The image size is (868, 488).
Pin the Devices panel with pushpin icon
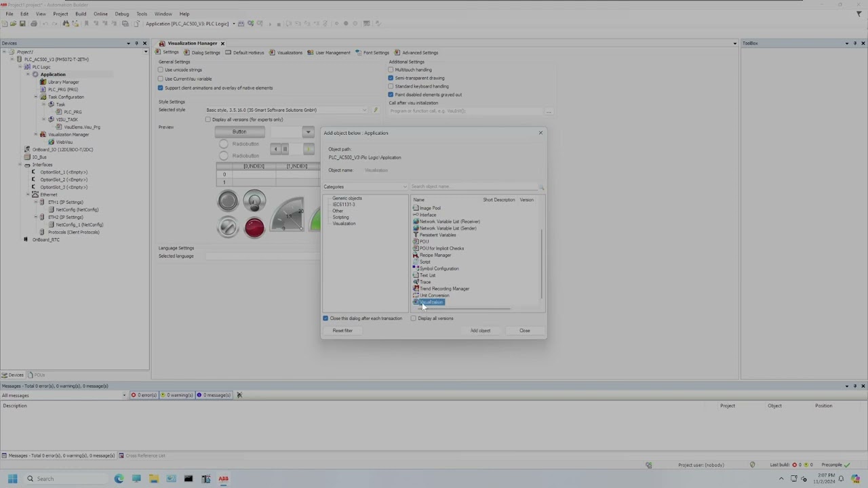click(136, 43)
